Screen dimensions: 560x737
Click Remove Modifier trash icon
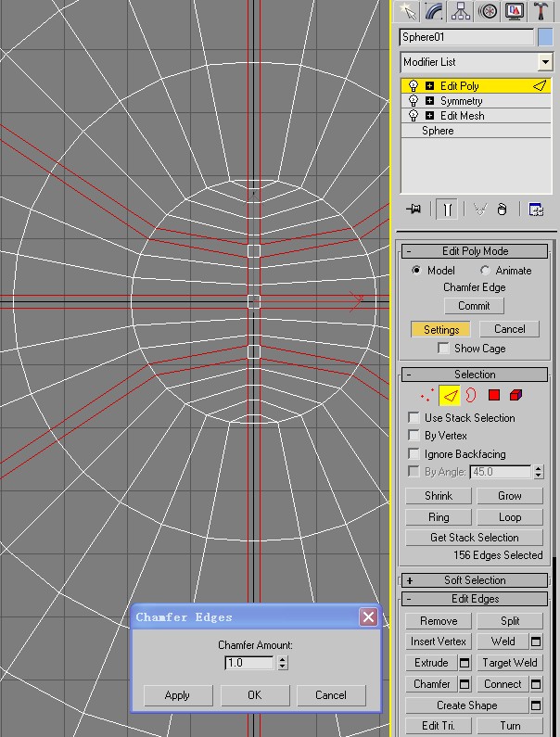pos(502,210)
